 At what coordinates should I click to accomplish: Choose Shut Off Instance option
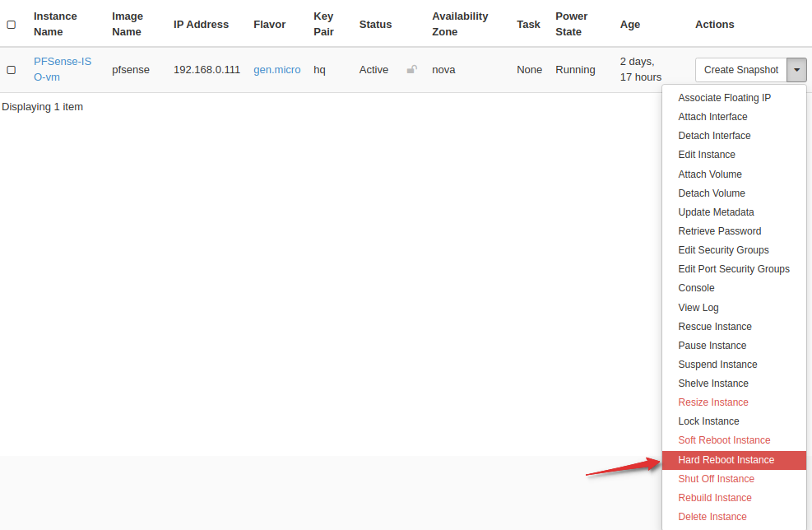[x=716, y=479]
